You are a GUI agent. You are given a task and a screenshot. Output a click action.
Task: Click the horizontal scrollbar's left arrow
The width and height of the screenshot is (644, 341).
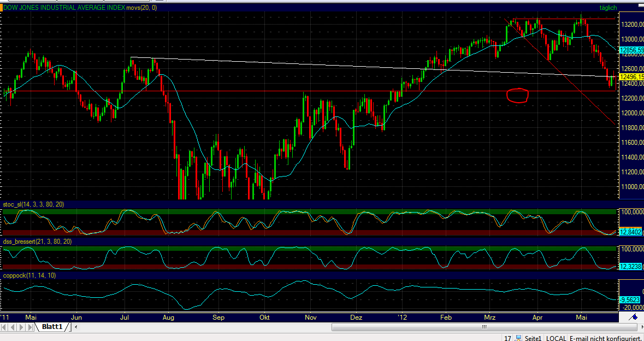pos(76,327)
